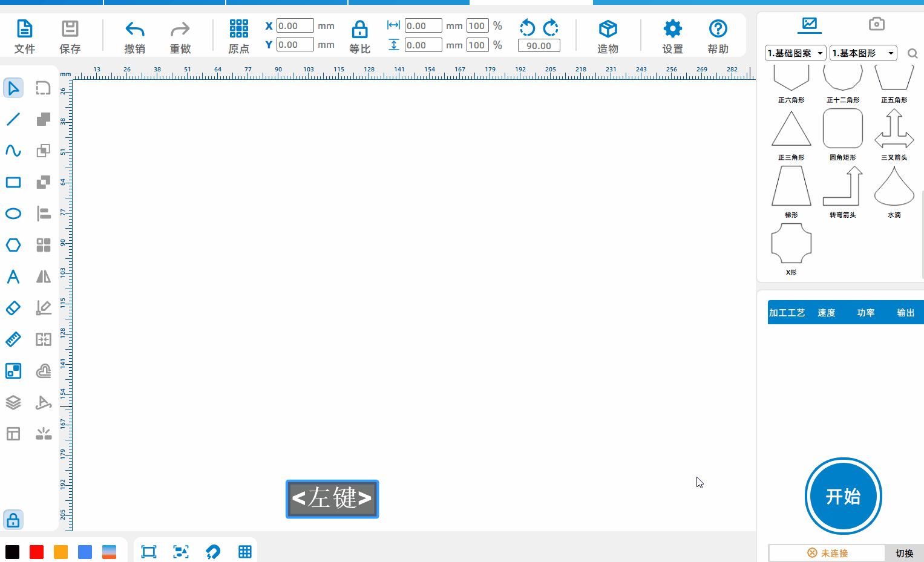Click the focus selection view icon
The image size is (924, 562).
(181, 552)
